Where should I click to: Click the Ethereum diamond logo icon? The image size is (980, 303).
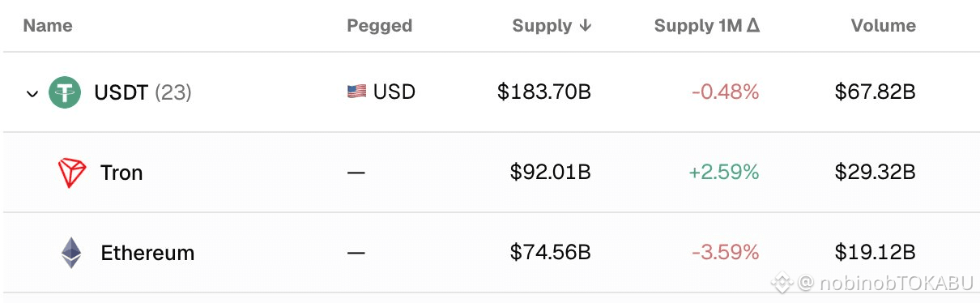(x=72, y=253)
